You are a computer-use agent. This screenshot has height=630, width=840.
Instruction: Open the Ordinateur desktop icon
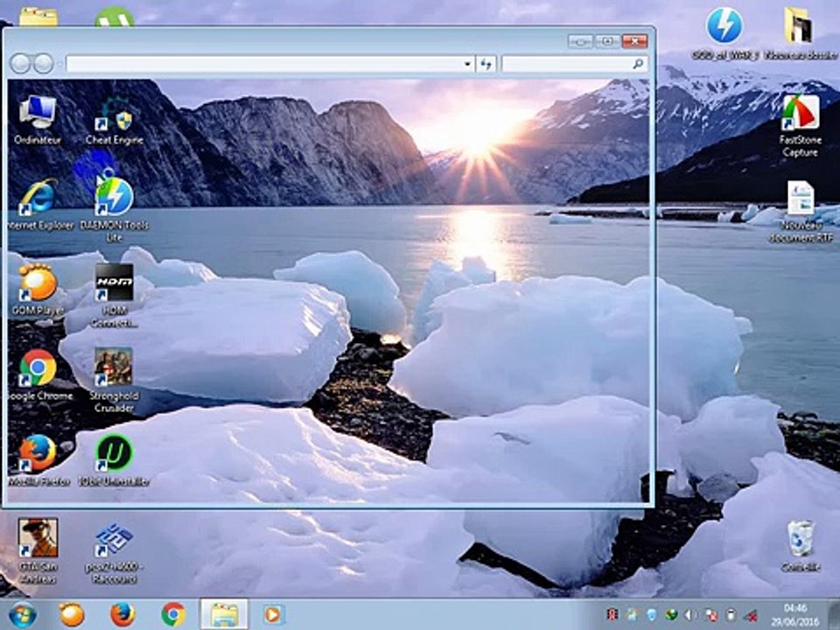[38, 121]
